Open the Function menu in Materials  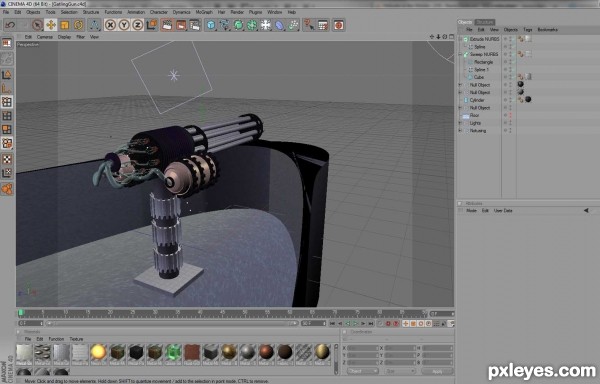(x=56, y=339)
